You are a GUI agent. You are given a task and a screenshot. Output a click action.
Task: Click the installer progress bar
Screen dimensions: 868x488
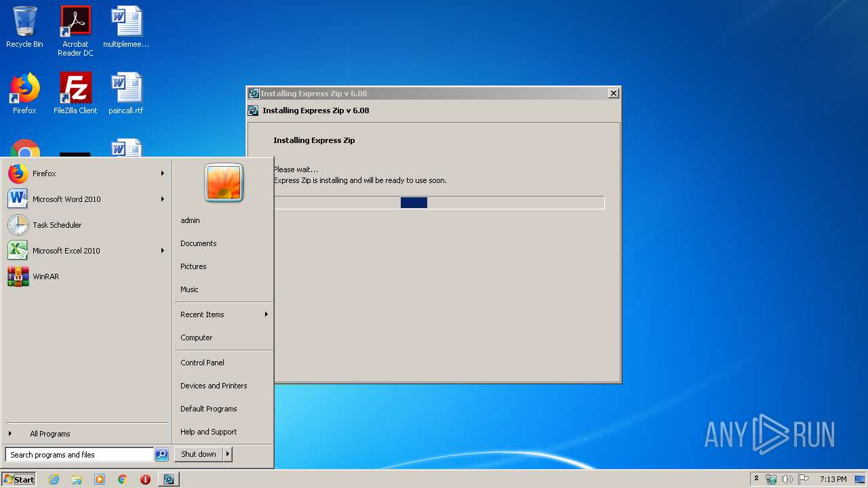[x=439, y=203]
